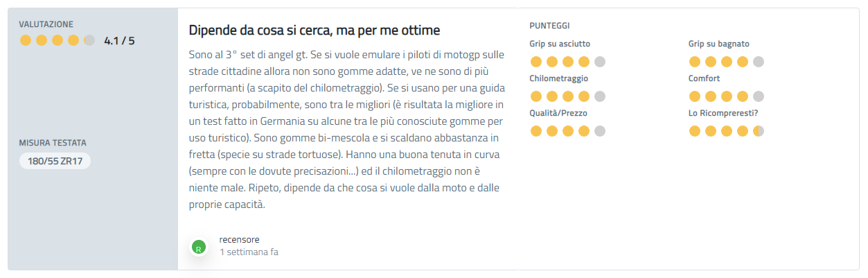The height and width of the screenshot is (278, 868).
Task: Click the MISURA TESTATA label
Action: (53, 143)
